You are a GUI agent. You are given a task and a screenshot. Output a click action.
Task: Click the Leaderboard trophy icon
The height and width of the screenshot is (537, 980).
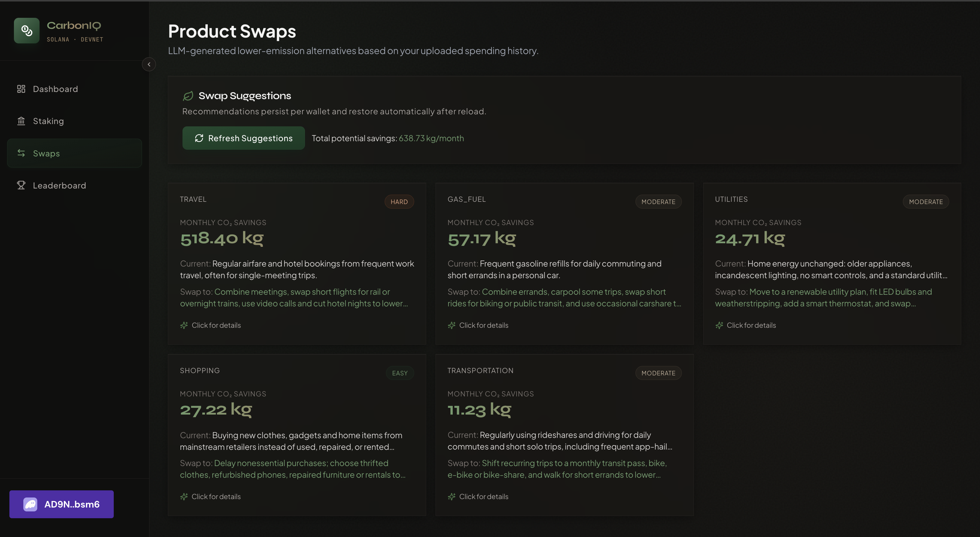coord(21,185)
